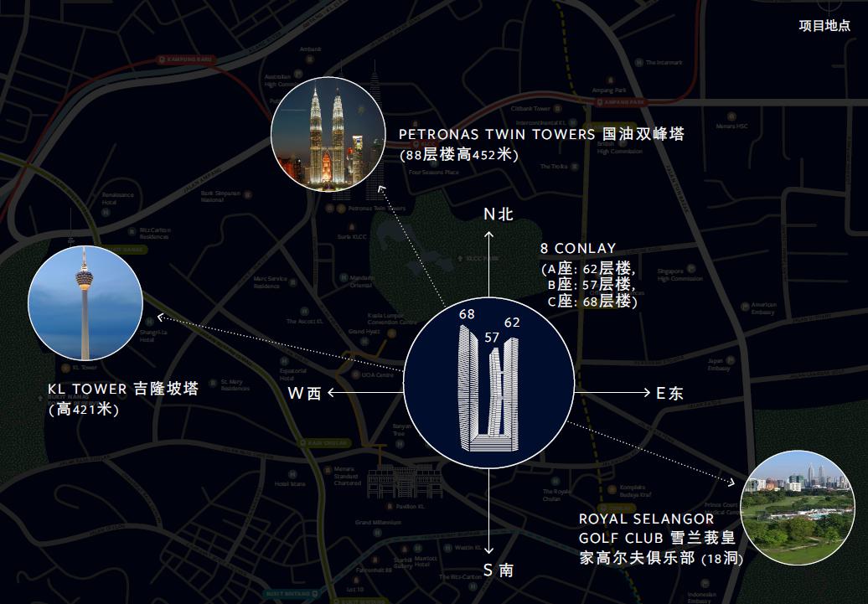Image resolution: width=868 pixels, height=604 pixels.
Task: Click the 'Hotel Istana' map label
Action: pos(290,484)
